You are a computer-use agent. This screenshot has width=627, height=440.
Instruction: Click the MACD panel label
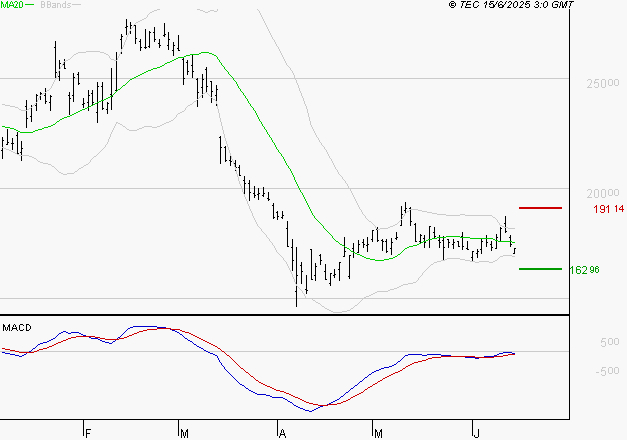pos(17,328)
